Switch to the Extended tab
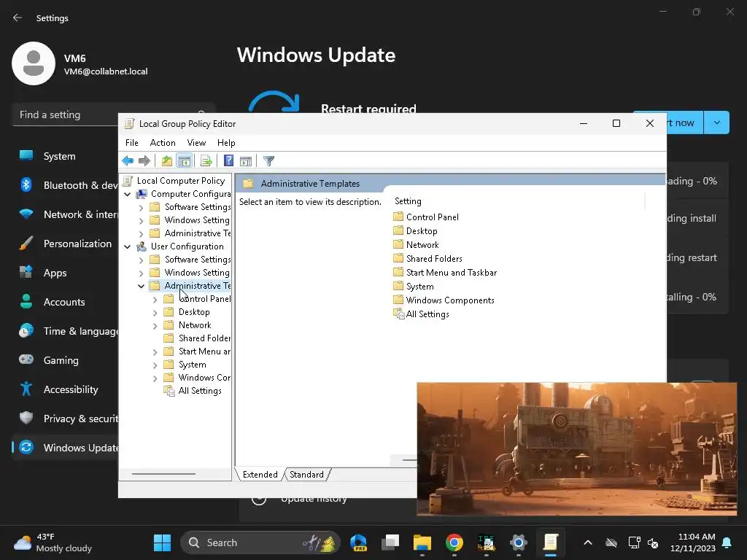The width and height of the screenshot is (747, 560). coord(260,474)
